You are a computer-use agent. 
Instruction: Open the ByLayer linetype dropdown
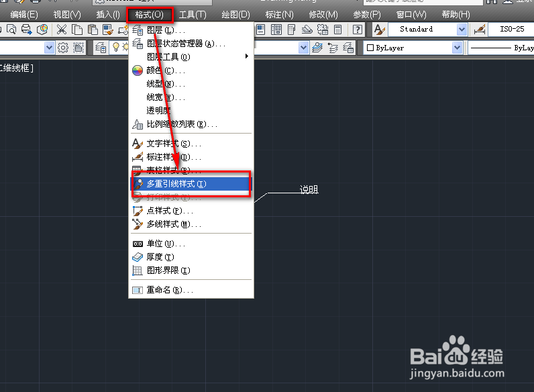[501, 48]
